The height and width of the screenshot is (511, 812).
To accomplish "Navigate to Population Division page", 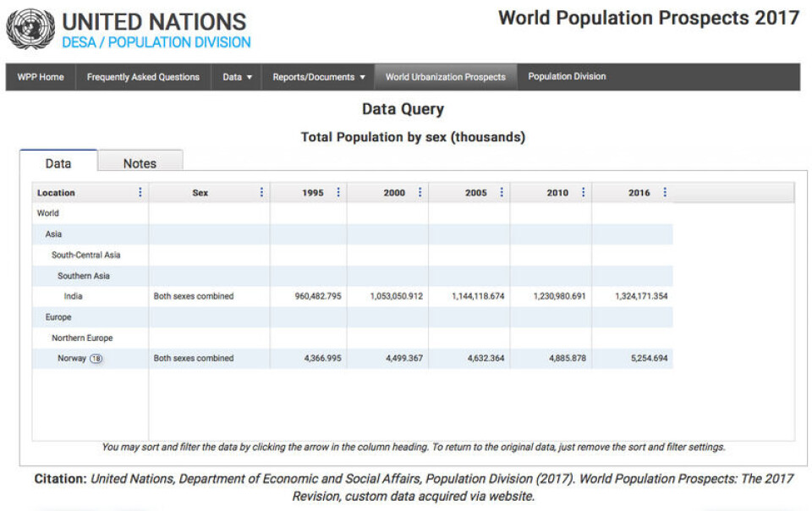I will tap(567, 77).
